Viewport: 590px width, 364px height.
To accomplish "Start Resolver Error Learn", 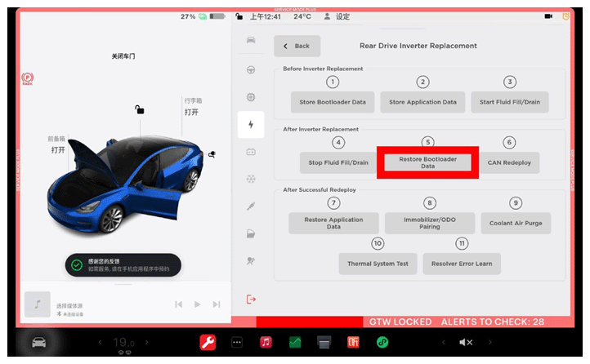I will coord(462,264).
